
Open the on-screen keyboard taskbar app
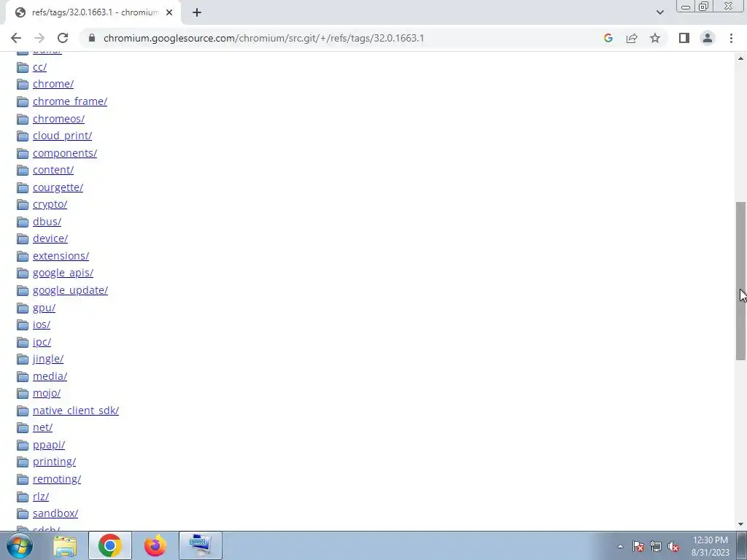(x=201, y=545)
